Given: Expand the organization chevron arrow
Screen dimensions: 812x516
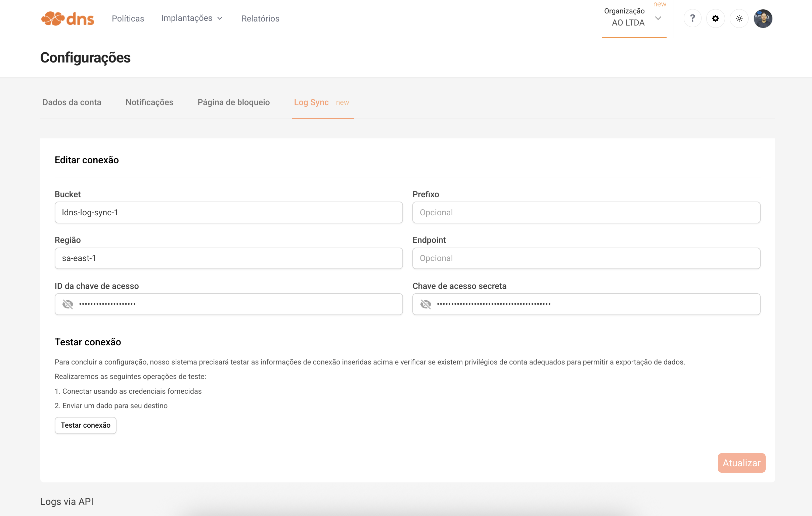Looking at the screenshot, I should tap(658, 18).
